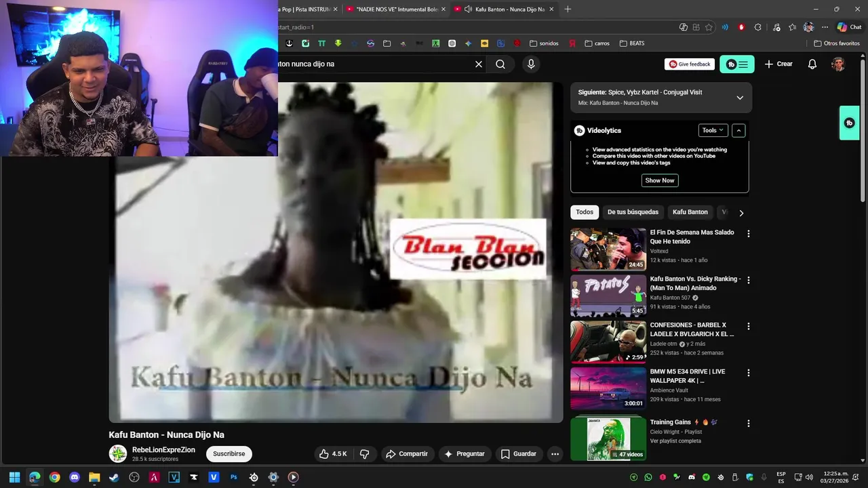Show more filter chips with right arrow
The height and width of the screenshot is (488, 868).
pos(741,213)
